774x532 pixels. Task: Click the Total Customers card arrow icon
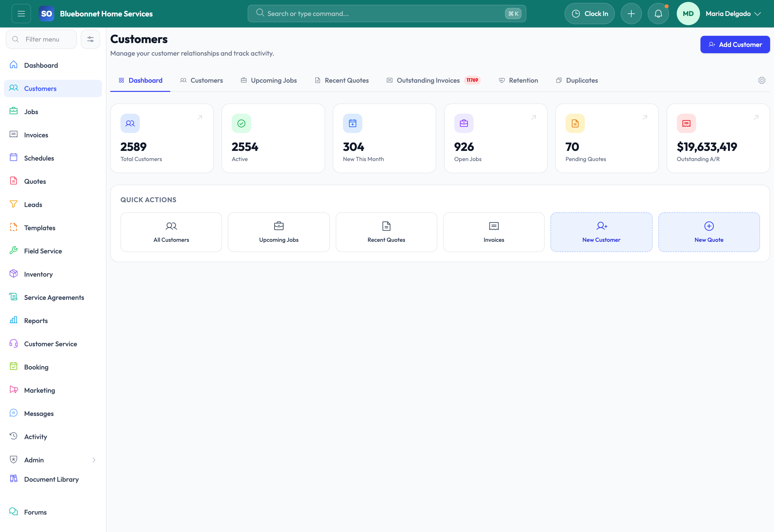tap(200, 117)
